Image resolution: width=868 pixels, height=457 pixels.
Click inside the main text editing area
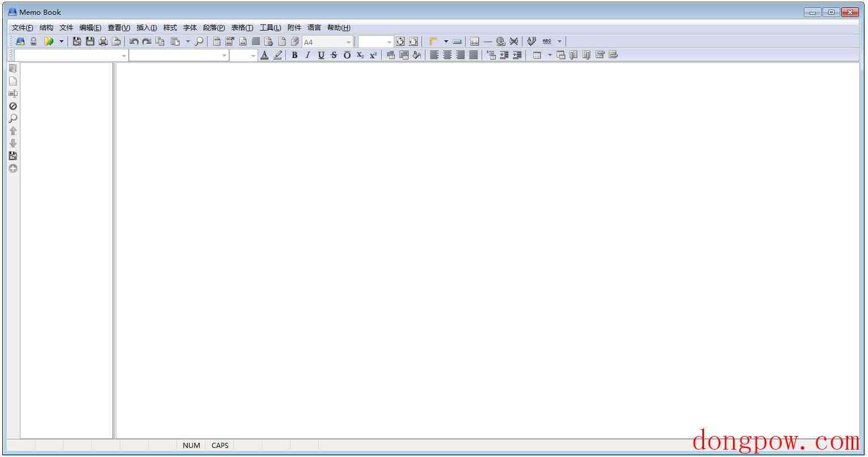coord(487,250)
